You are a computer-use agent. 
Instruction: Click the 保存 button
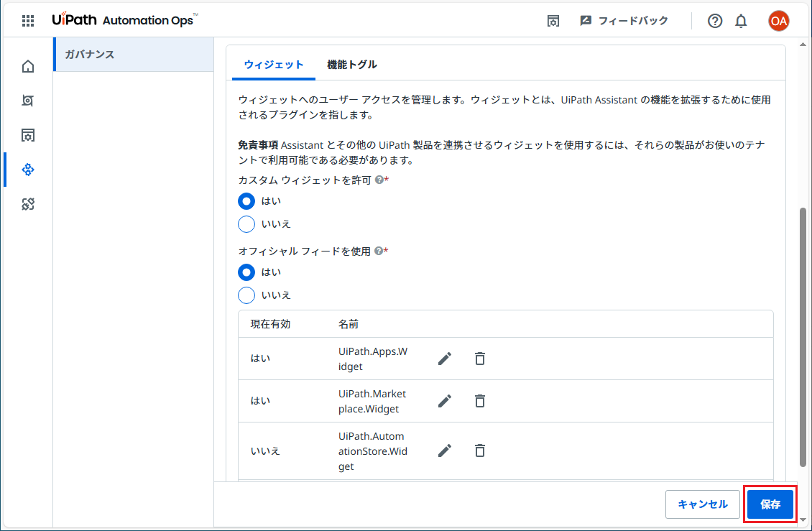(x=770, y=504)
